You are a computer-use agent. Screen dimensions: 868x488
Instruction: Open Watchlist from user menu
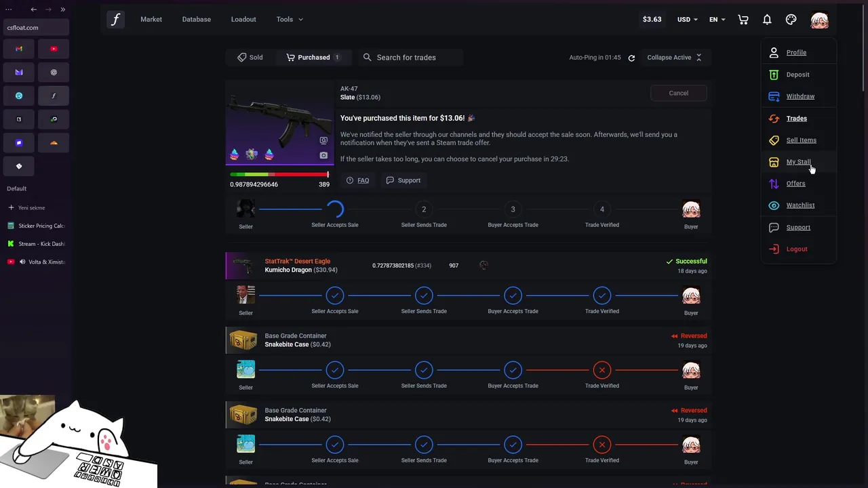point(799,205)
